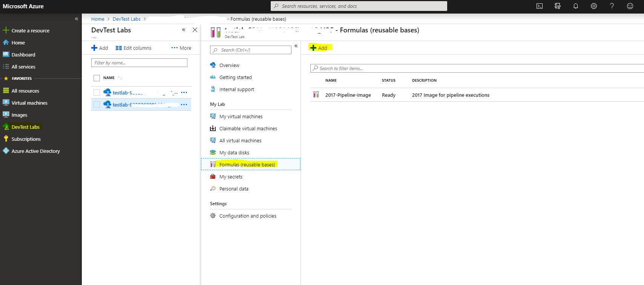Screen dimensions: 644x285
Task: Click the Dashboard icon in the sidebar
Action: [6, 55]
